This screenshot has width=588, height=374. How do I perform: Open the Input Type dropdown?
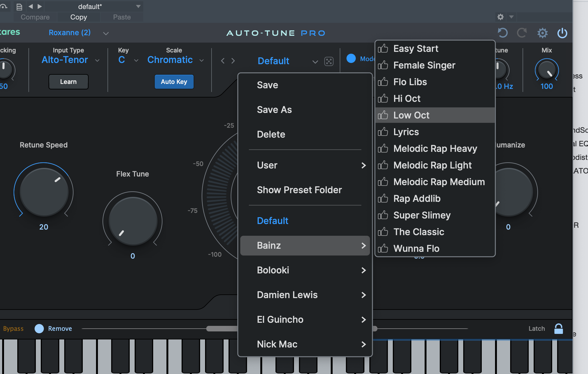pyautogui.click(x=70, y=60)
